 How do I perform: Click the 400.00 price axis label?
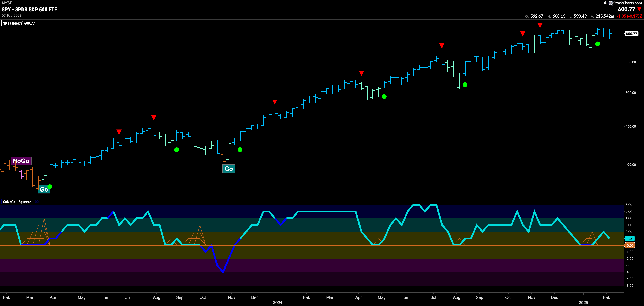point(631,165)
